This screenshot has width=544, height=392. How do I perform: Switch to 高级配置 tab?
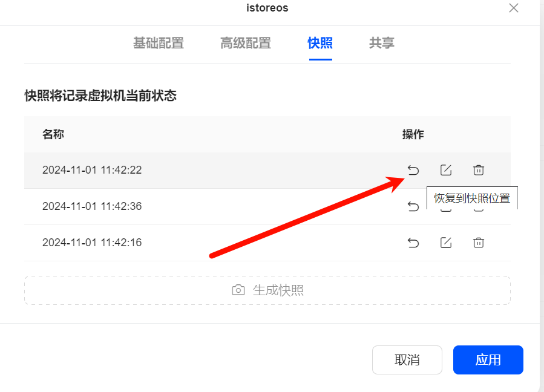(x=246, y=43)
